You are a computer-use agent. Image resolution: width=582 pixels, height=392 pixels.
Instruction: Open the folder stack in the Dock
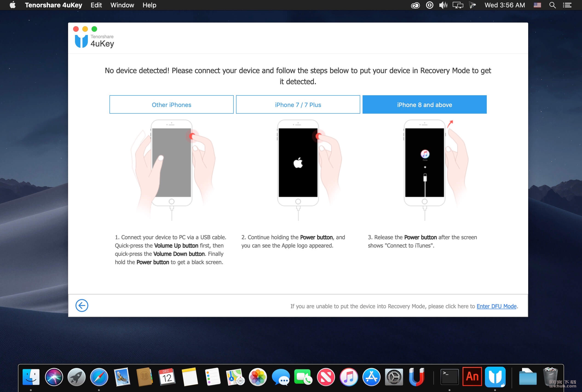[x=528, y=377]
